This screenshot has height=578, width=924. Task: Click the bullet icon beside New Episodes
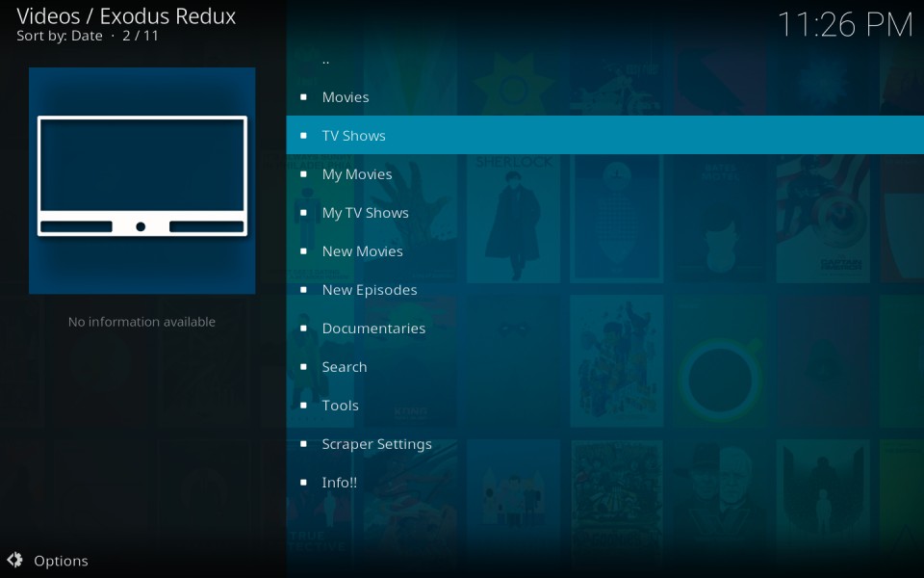point(303,290)
